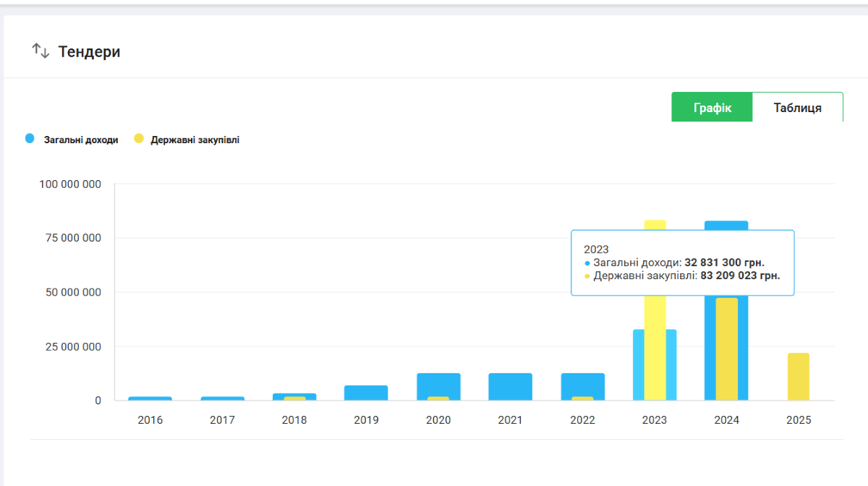This screenshot has height=486, width=868.
Task: Click the yellow 2025 procurement bar
Action: [798, 377]
